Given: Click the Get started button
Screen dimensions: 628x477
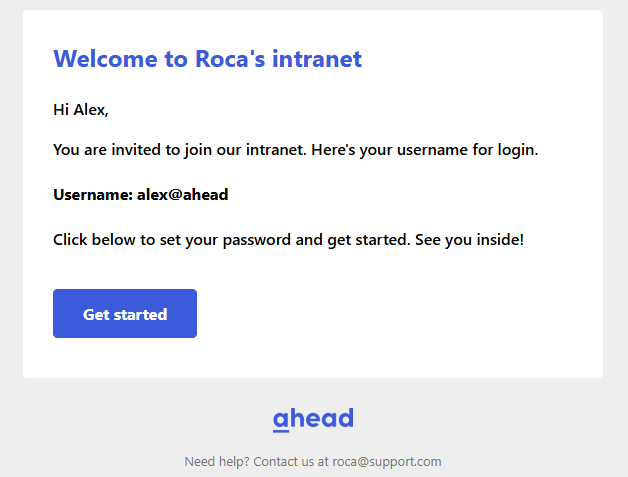Looking at the screenshot, I should 125,314.
